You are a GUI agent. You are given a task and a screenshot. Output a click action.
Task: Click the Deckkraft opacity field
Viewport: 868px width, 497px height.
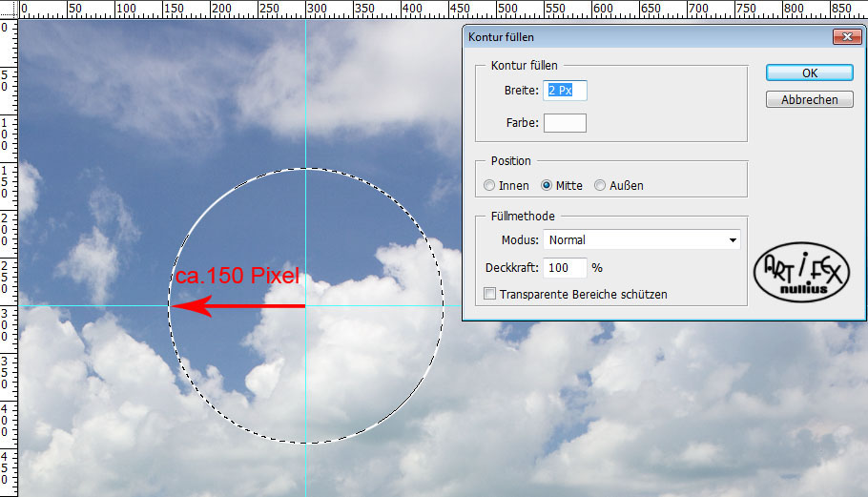pos(565,268)
